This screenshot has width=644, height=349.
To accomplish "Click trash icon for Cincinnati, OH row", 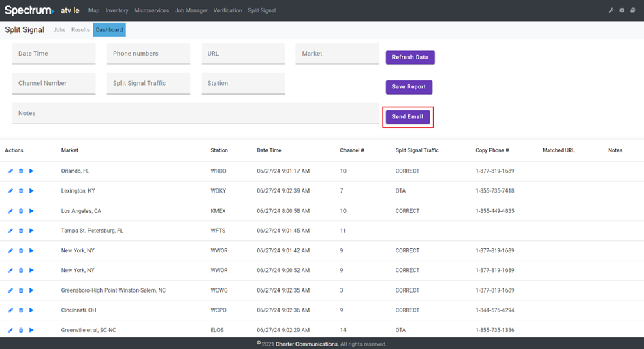I will [21, 310].
